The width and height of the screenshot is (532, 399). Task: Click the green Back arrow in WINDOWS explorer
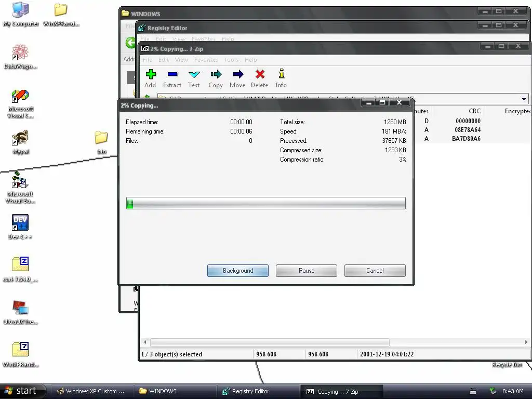coord(130,43)
